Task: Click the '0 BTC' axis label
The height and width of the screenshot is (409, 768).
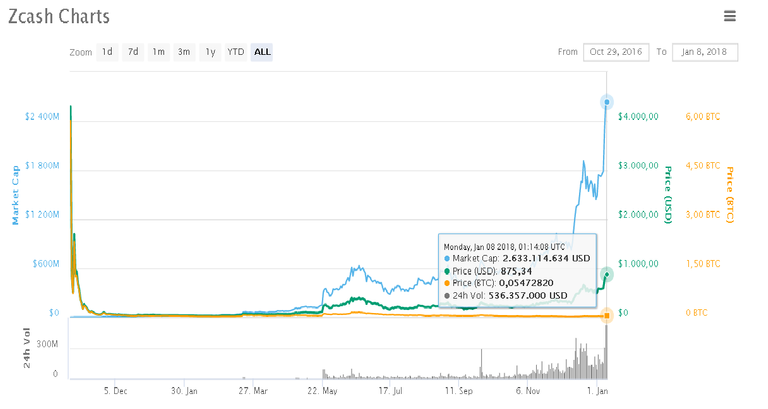Action: [x=696, y=313]
